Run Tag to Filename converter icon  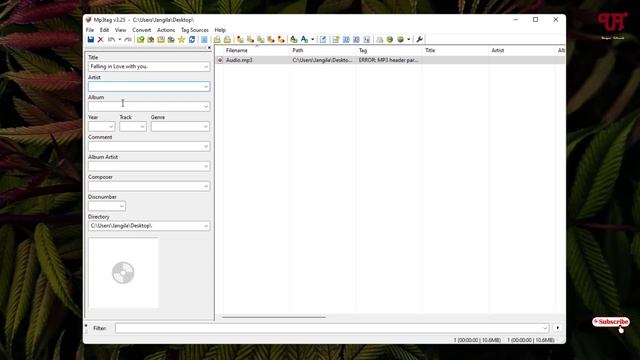tap(240, 40)
